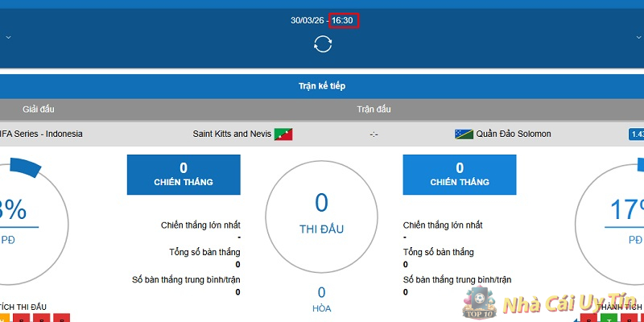Click the left 0 Chiến Thắng box

point(184,175)
